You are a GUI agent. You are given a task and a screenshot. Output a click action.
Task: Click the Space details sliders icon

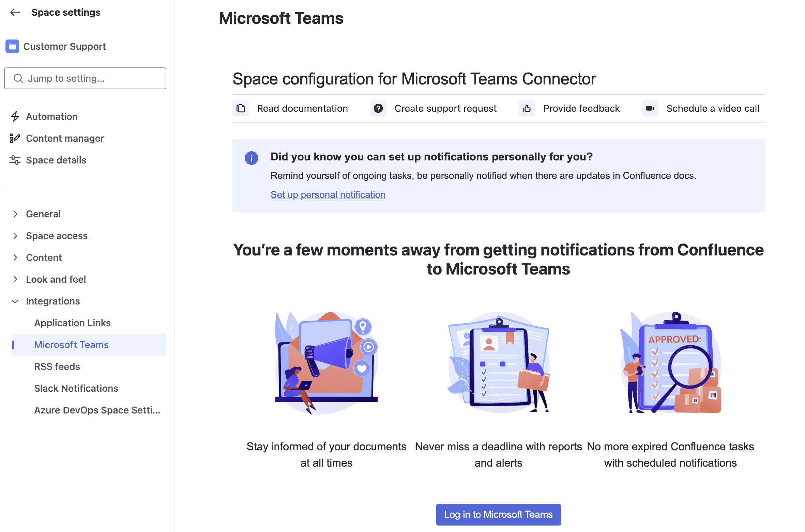15,160
